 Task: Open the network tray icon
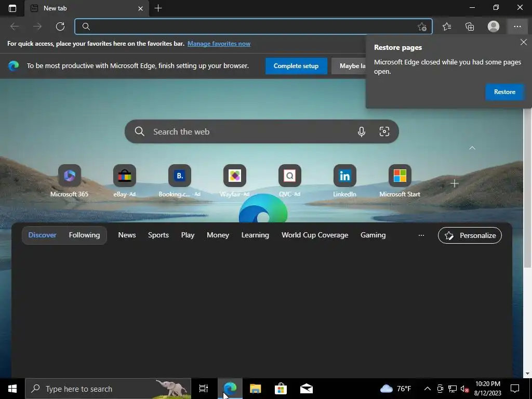pyautogui.click(x=453, y=389)
